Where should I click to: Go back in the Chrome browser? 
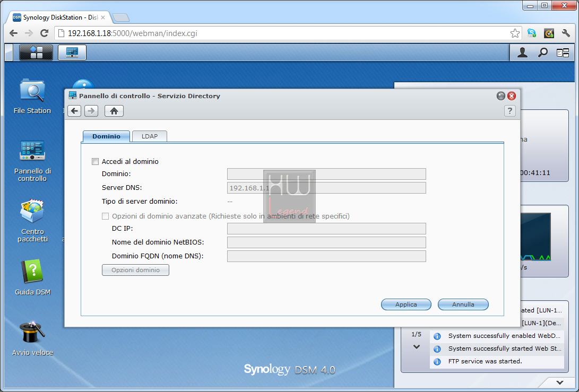[x=14, y=33]
